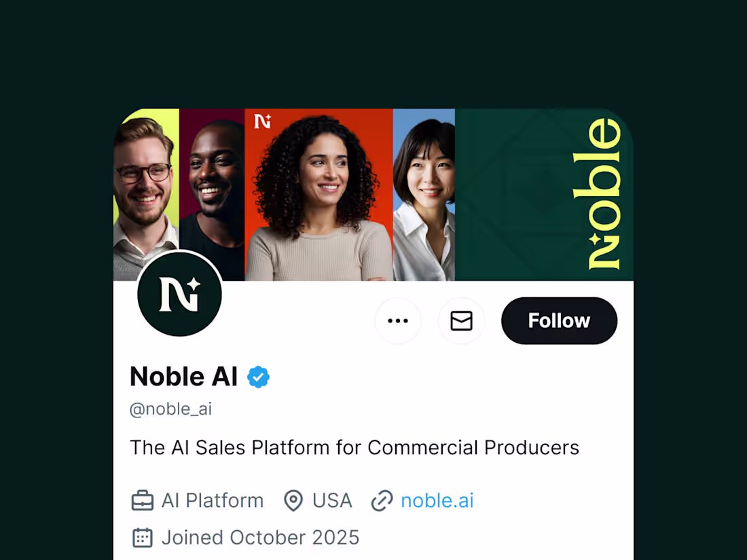Click the Joined October 2025 text
The height and width of the screenshot is (560, 747).
click(260, 537)
